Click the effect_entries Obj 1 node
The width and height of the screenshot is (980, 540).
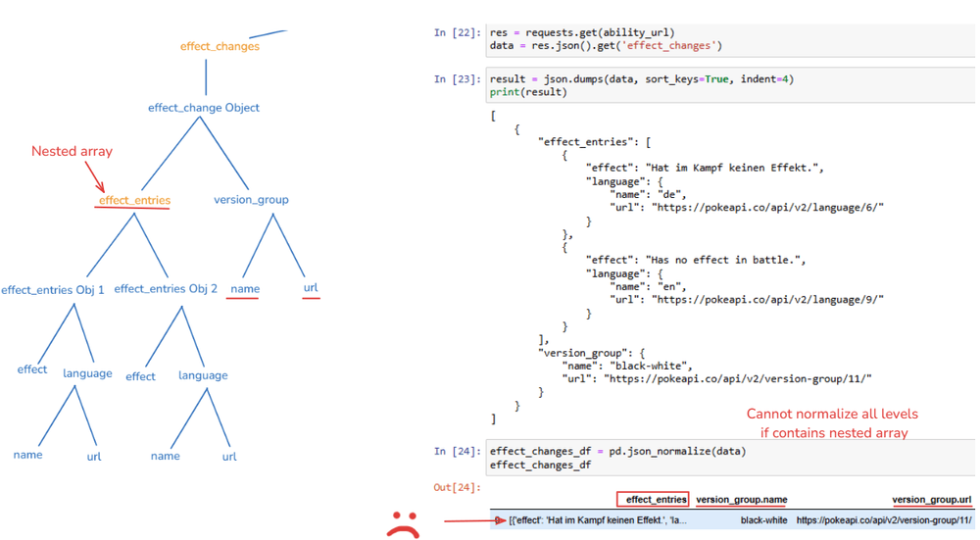(x=53, y=290)
